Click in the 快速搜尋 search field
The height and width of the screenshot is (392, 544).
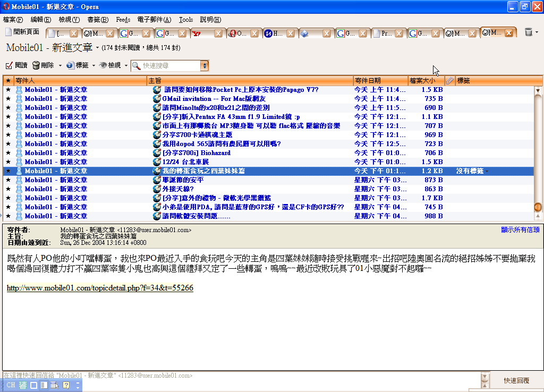coord(171,65)
